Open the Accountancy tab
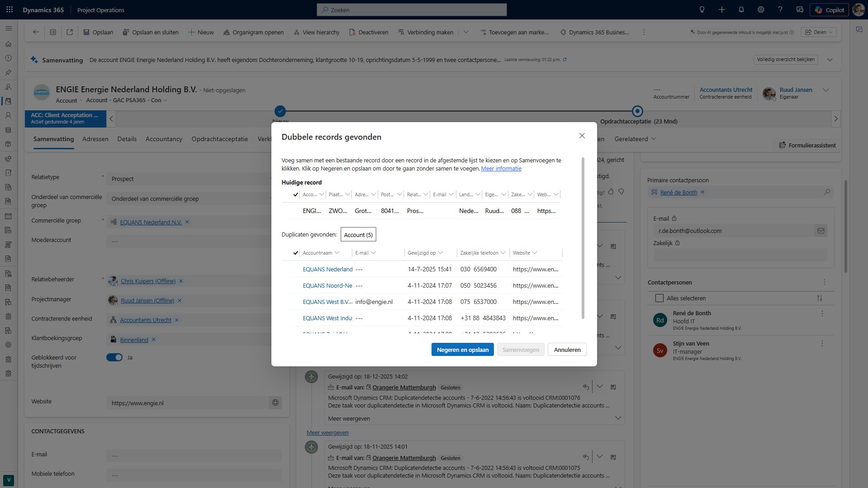The height and width of the screenshot is (488, 868). [164, 139]
